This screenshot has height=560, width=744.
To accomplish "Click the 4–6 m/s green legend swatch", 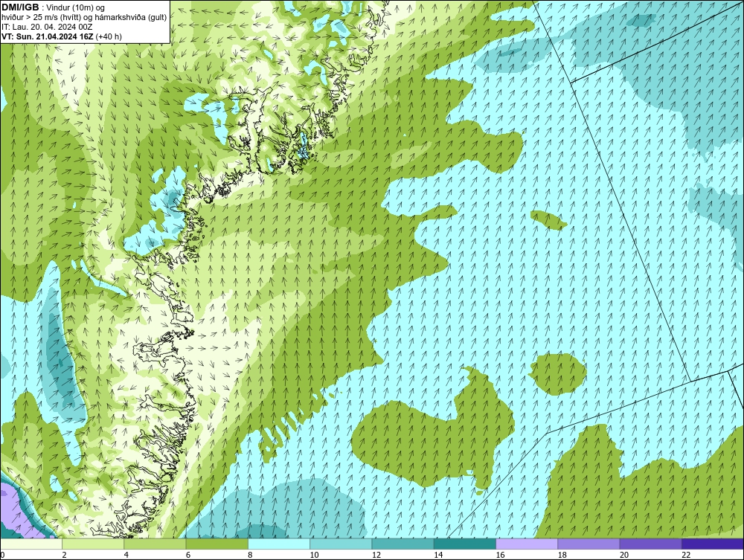I will 155,544.
